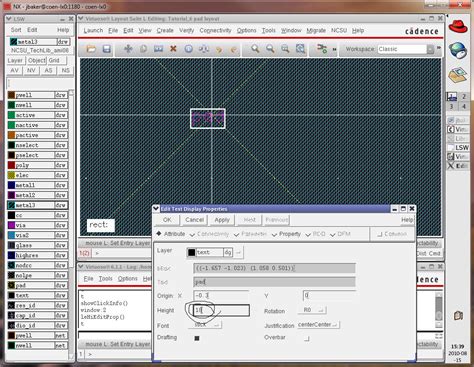Click the clipboard icon in side panel

[x=458, y=315]
